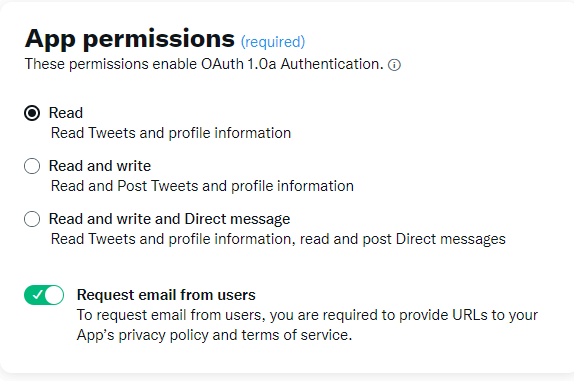
Task: Click the App permissions heading
Action: point(130,39)
